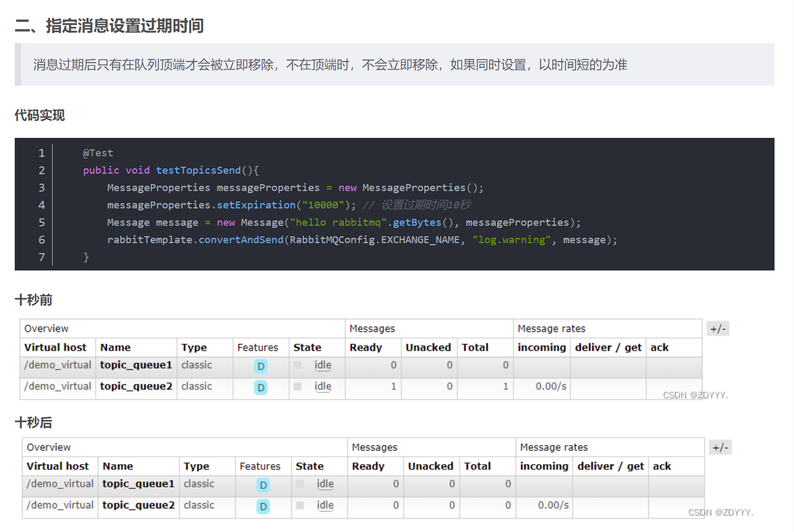Sort the 十秒前 table by Ready messages
The height and width of the screenshot is (532, 794).
tap(366, 348)
